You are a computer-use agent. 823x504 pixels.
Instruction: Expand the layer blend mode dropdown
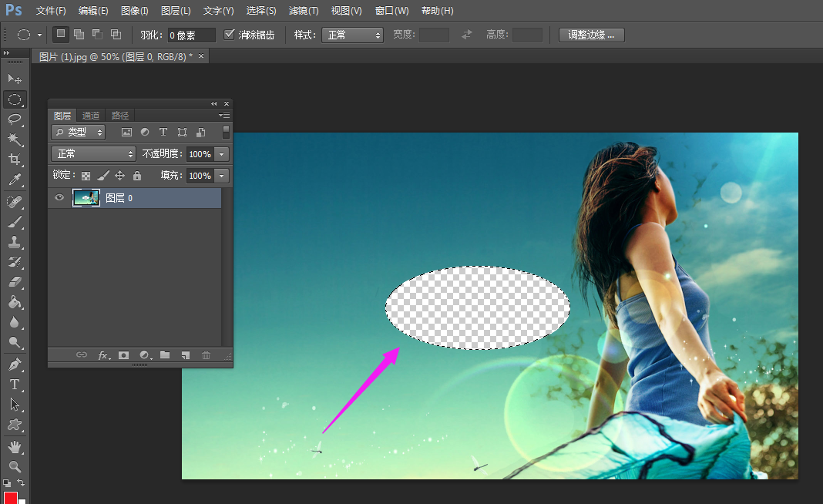pyautogui.click(x=93, y=154)
